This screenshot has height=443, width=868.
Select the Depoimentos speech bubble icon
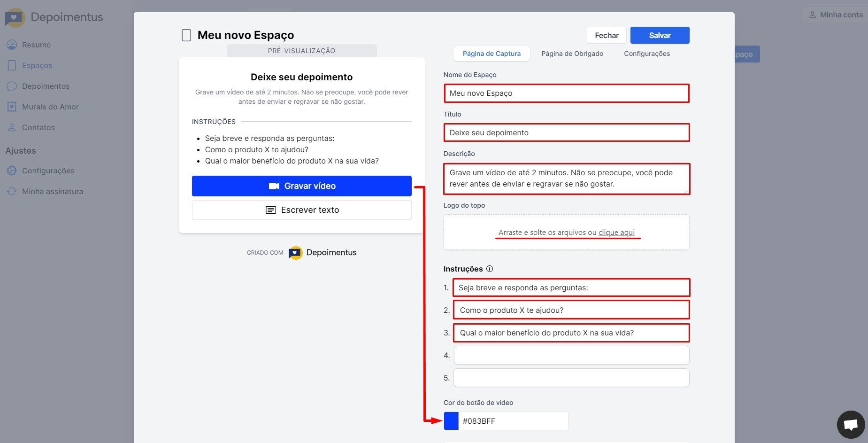(12, 86)
